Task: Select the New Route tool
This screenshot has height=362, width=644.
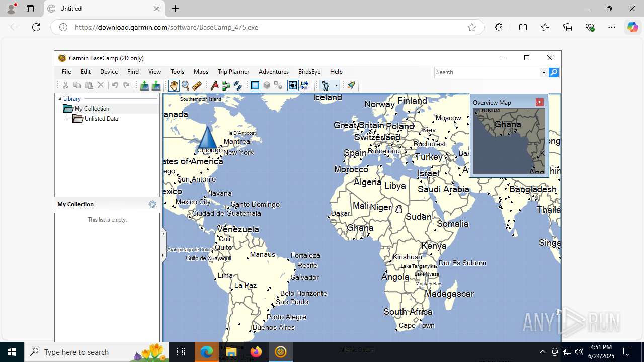Action: tap(226, 85)
